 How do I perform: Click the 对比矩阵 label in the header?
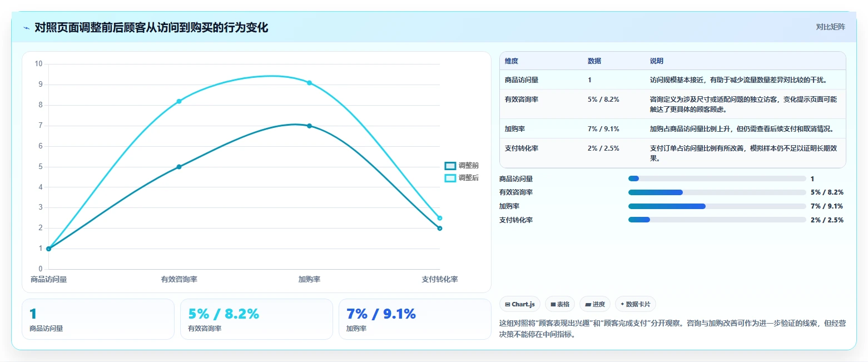coord(830,27)
